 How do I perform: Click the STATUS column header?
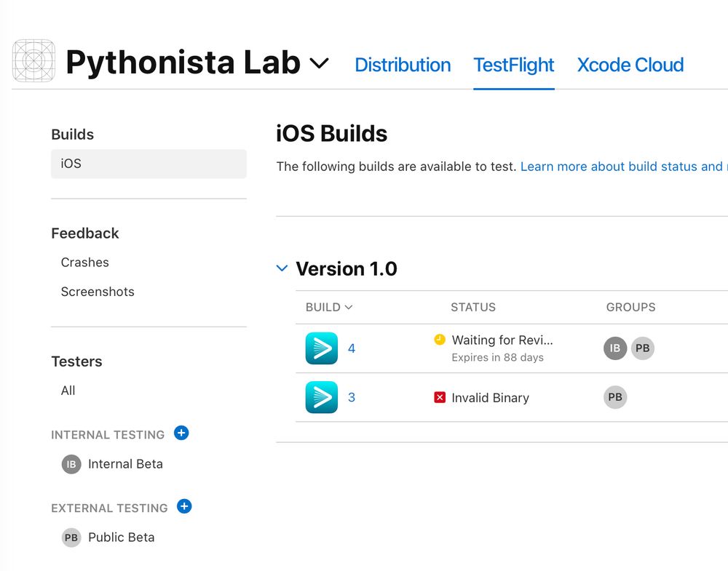473,307
